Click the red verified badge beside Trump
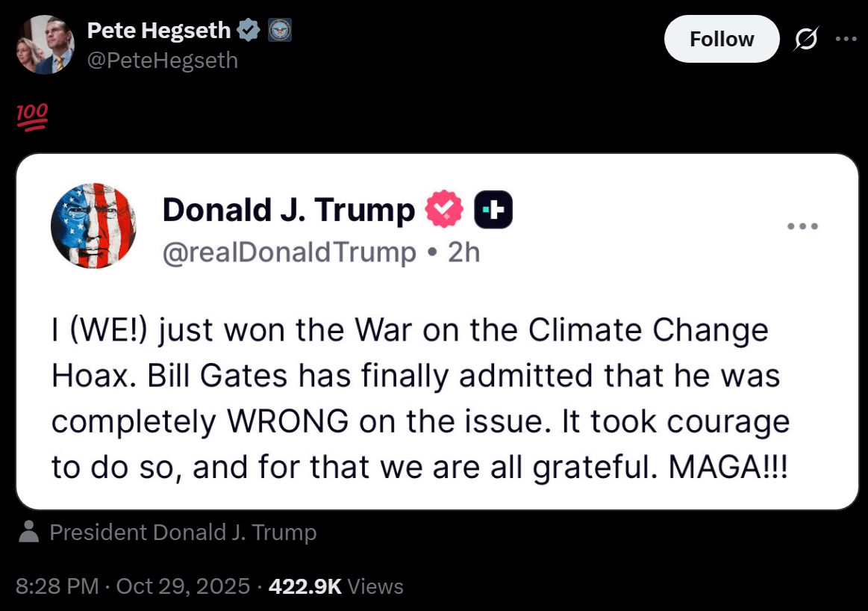This screenshot has width=868, height=611. (444, 210)
